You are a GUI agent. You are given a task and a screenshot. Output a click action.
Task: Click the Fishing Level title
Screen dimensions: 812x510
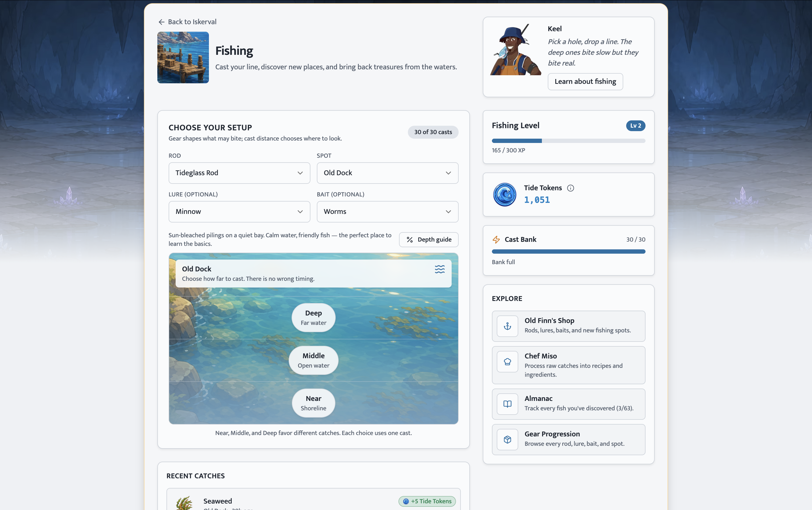click(515, 125)
